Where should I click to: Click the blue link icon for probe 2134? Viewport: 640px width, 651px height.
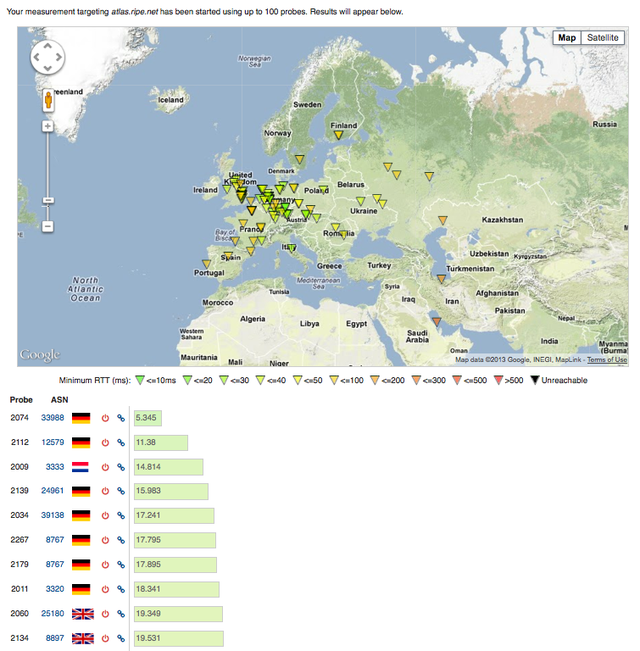(121, 638)
